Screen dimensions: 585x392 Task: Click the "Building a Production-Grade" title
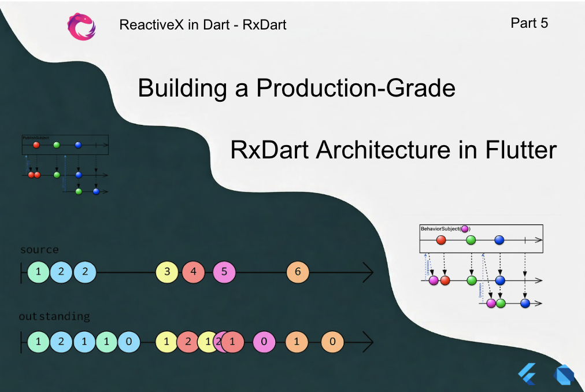tap(297, 88)
